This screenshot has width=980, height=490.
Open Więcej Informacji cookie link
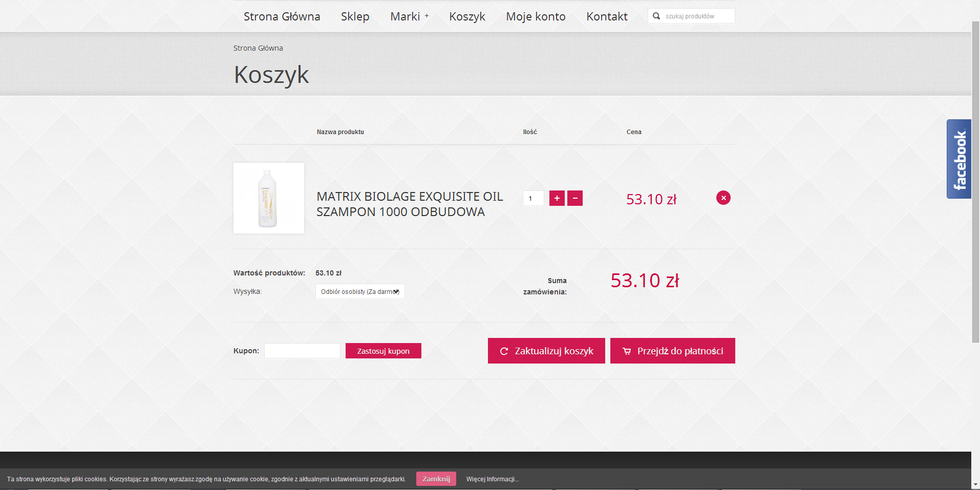pyautogui.click(x=493, y=479)
